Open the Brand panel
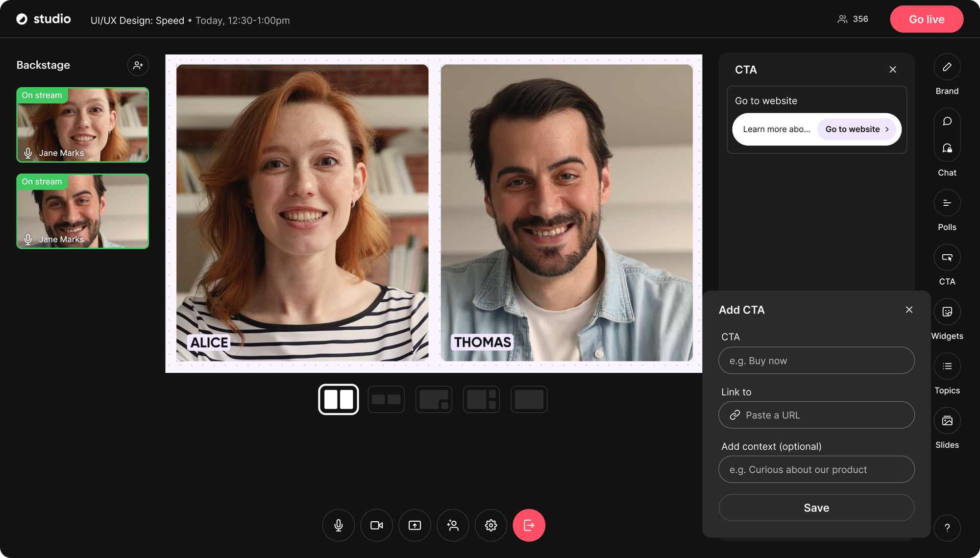 [947, 67]
